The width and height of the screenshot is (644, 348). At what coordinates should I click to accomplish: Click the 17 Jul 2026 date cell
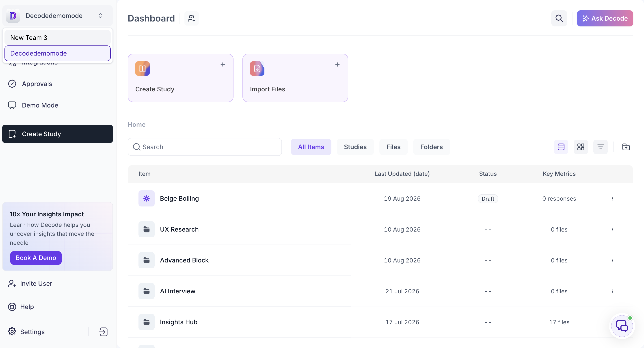click(402, 322)
